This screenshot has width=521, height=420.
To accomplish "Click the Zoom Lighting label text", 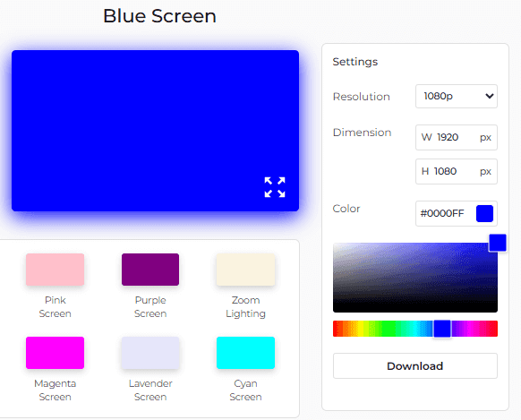I will (x=245, y=306).
